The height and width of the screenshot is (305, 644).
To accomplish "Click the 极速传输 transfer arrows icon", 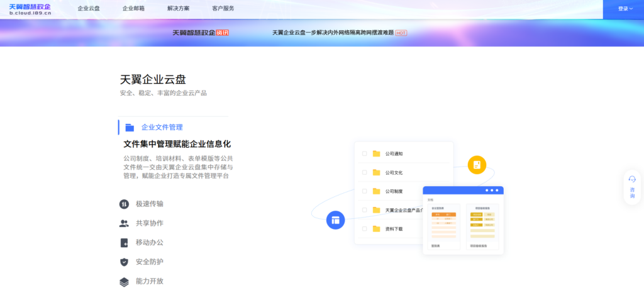I will coord(124,204).
